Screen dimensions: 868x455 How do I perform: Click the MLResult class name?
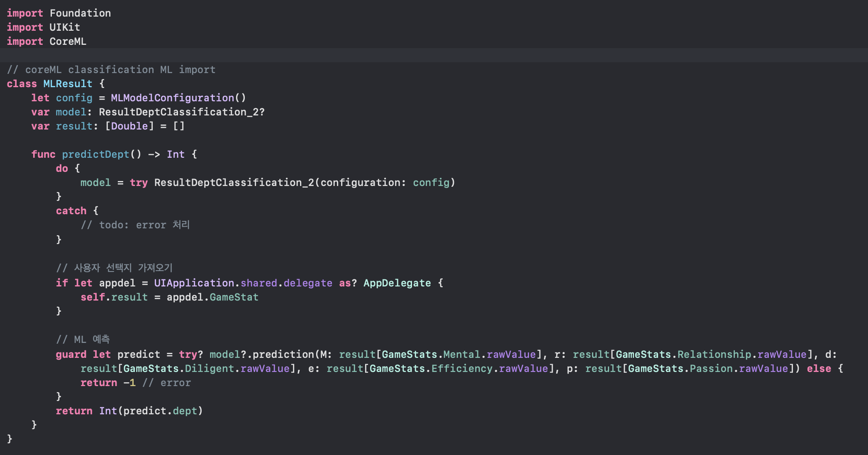point(68,84)
